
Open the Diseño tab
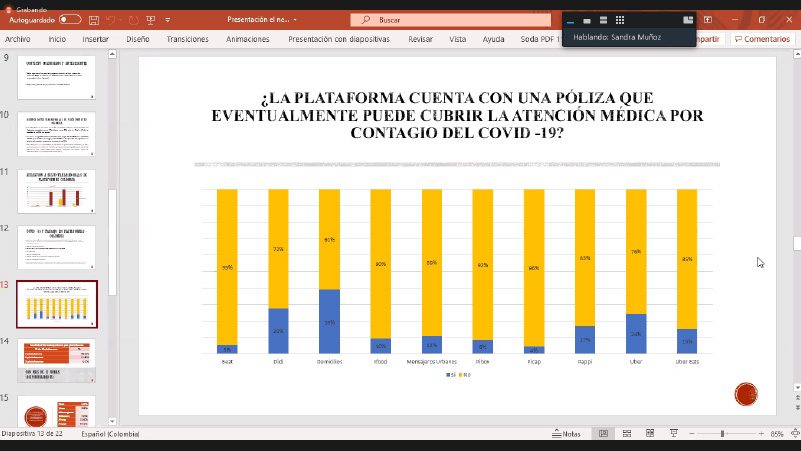click(x=138, y=39)
